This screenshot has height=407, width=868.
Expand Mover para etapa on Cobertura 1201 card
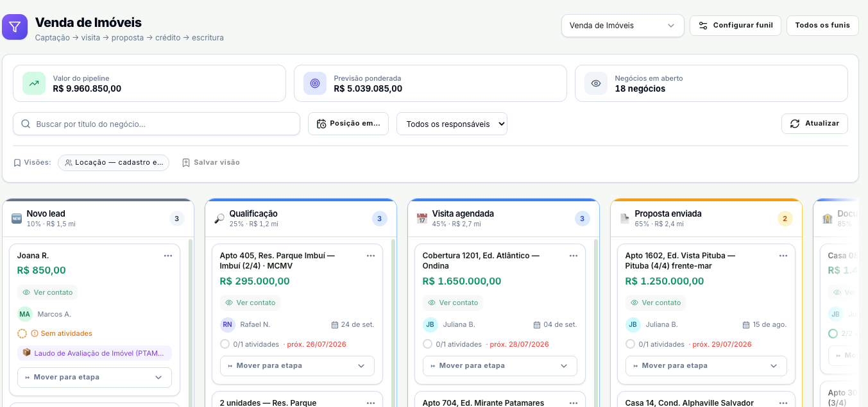click(x=500, y=366)
